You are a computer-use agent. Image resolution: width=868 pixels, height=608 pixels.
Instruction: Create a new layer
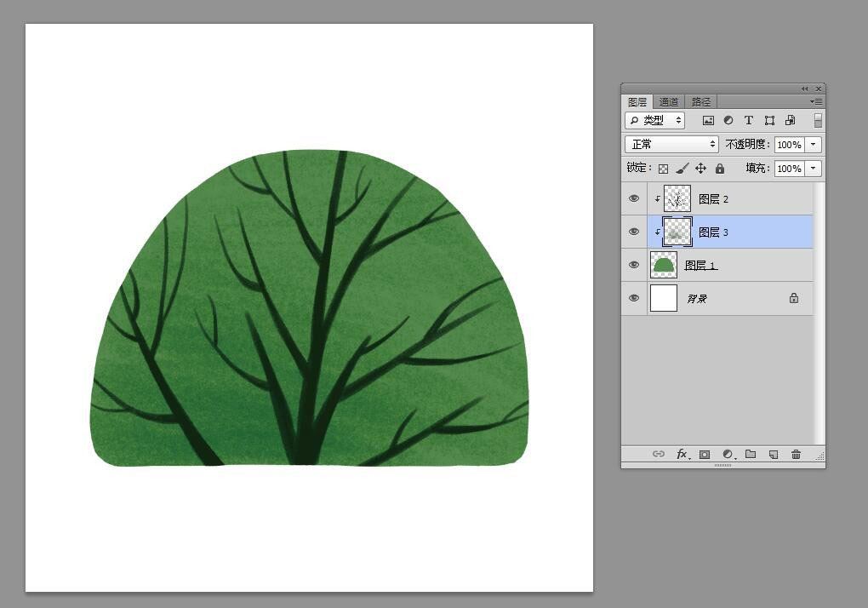coord(774,455)
